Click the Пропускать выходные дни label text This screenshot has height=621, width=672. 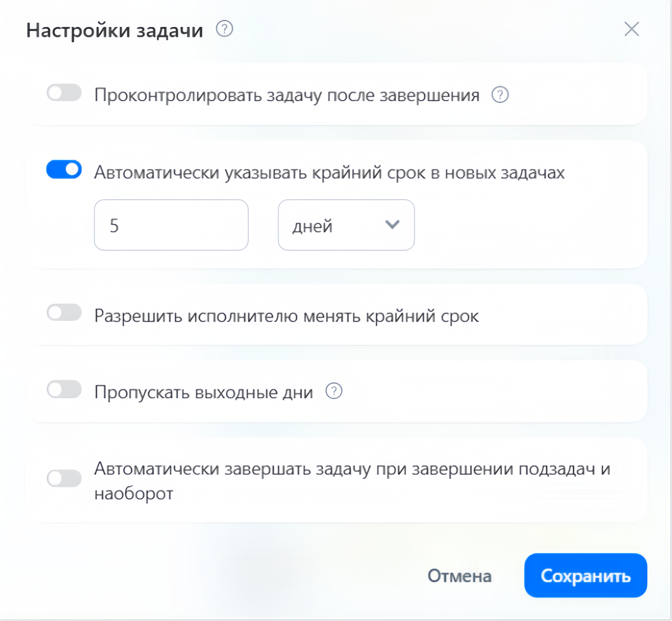click(204, 392)
